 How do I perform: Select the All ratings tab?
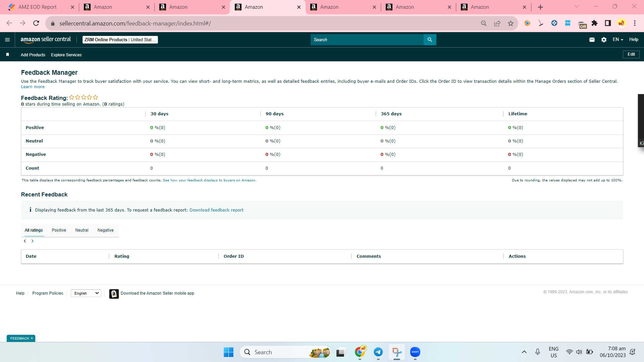[x=34, y=230]
